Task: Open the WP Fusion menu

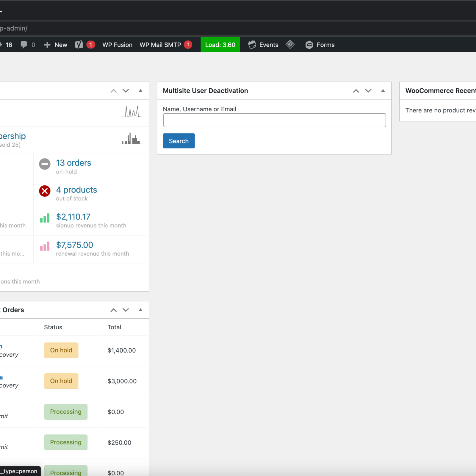Action: [117, 45]
